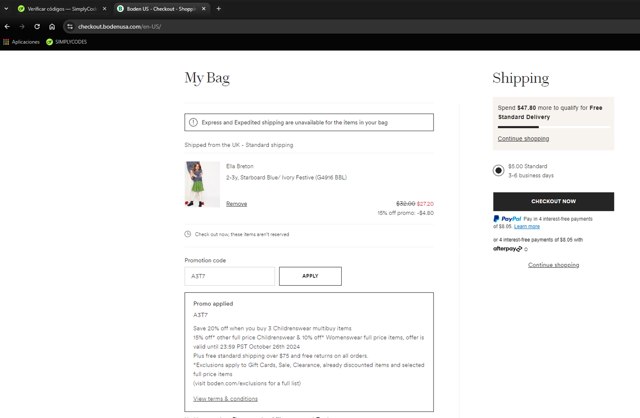Switch to the Boden US Checkout tab

(161, 9)
